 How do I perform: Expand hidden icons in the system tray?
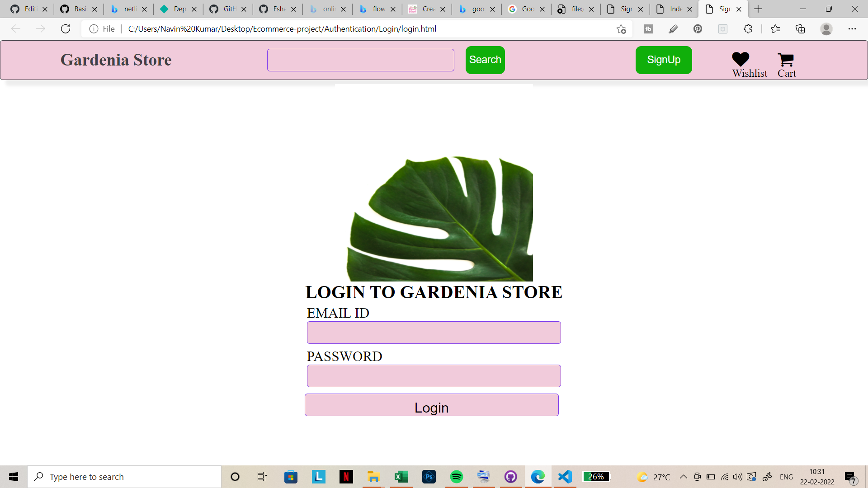point(684,476)
